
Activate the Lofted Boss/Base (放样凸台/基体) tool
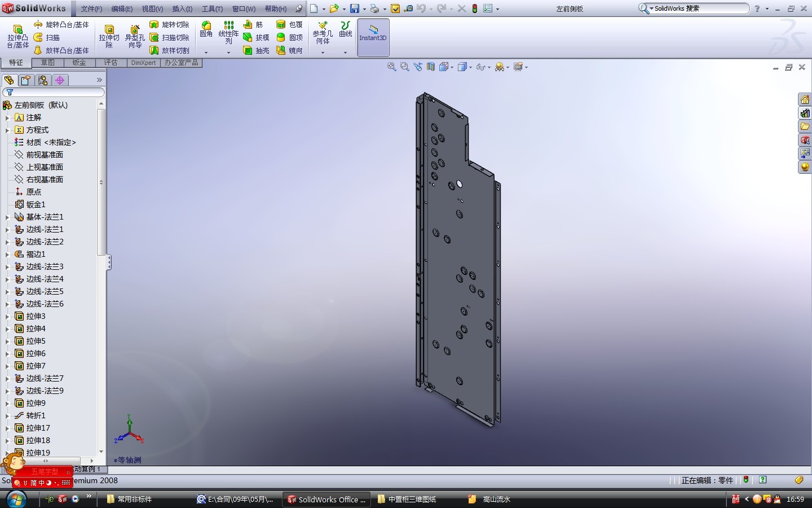(61, 50)
